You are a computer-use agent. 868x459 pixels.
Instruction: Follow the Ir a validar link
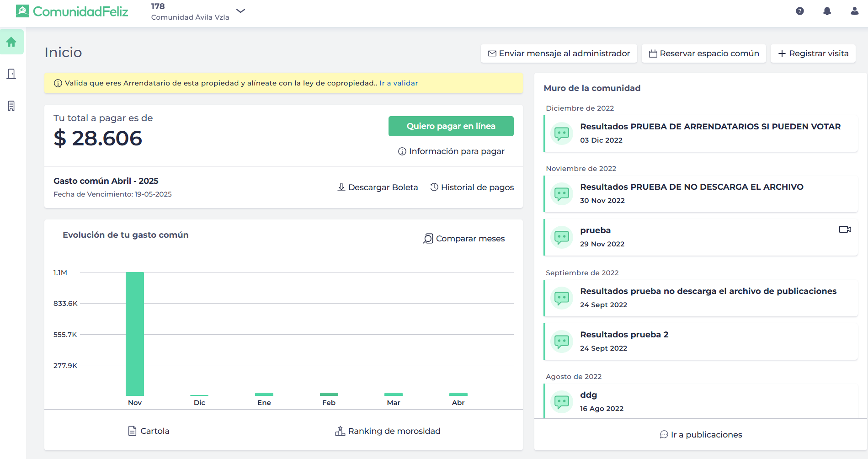tap(399, 83)
